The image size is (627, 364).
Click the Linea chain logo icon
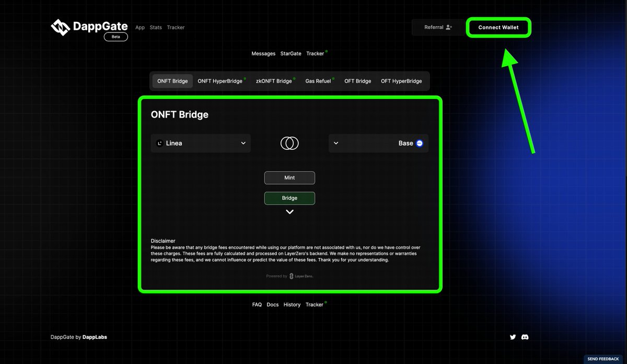click(160, 143)
